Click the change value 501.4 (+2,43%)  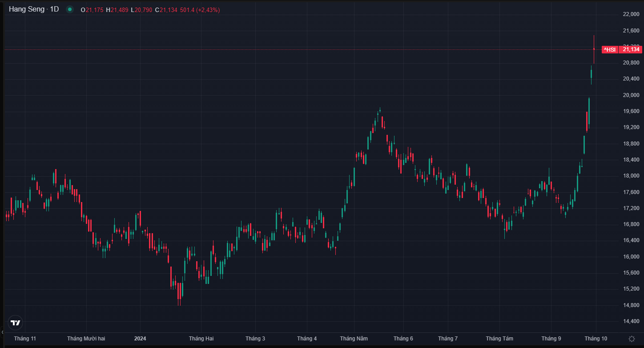200,10
